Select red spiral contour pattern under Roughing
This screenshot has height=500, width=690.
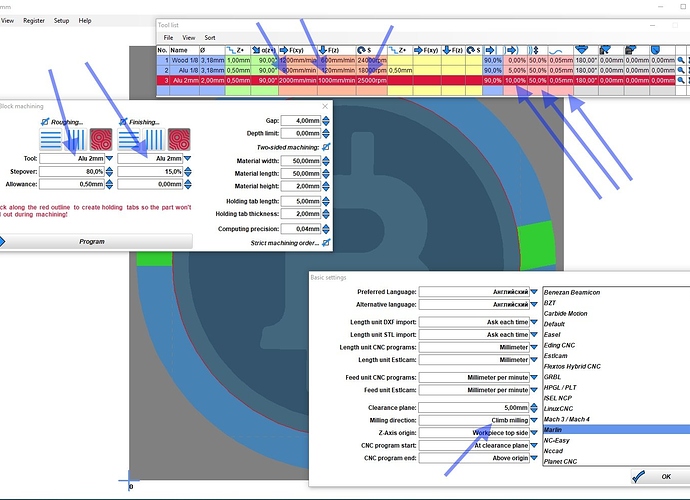[x=101, y=140]
